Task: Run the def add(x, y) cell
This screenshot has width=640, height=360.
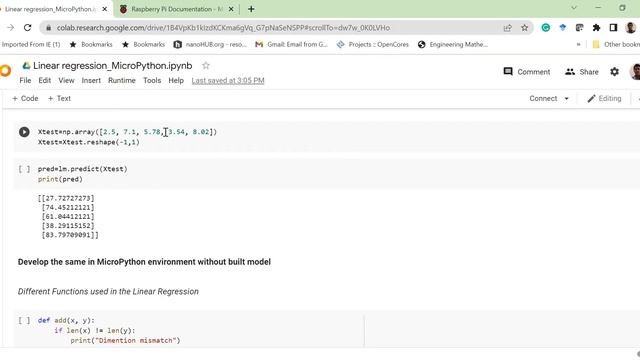Action: pyautogui.click(x=24, y=320)
